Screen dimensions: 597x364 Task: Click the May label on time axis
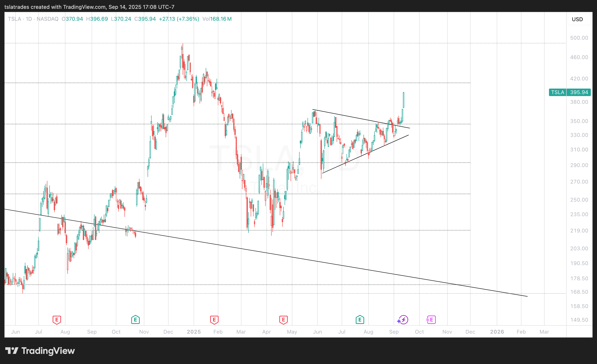click(292, 332)
